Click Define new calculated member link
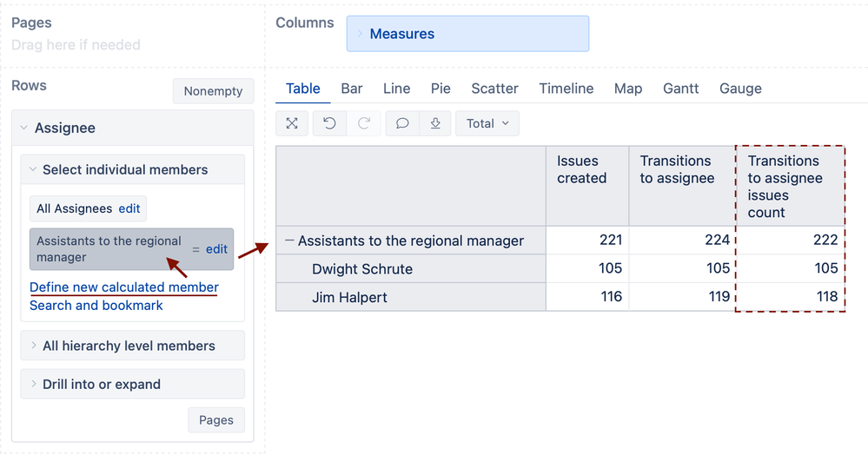 124,287
